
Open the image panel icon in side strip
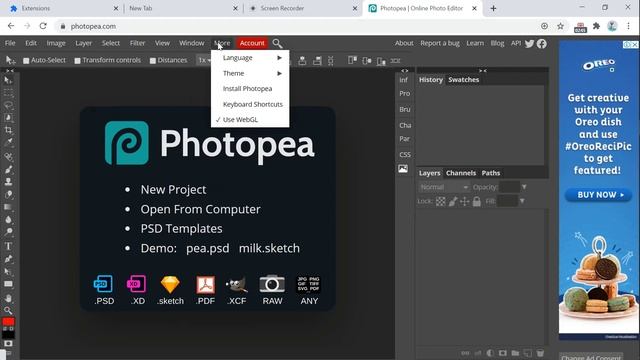click(x=403, y=169)
